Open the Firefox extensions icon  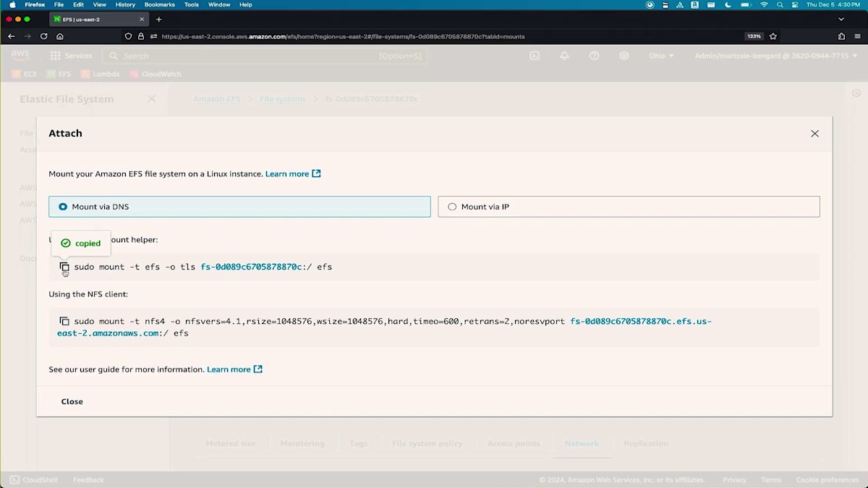841,36
